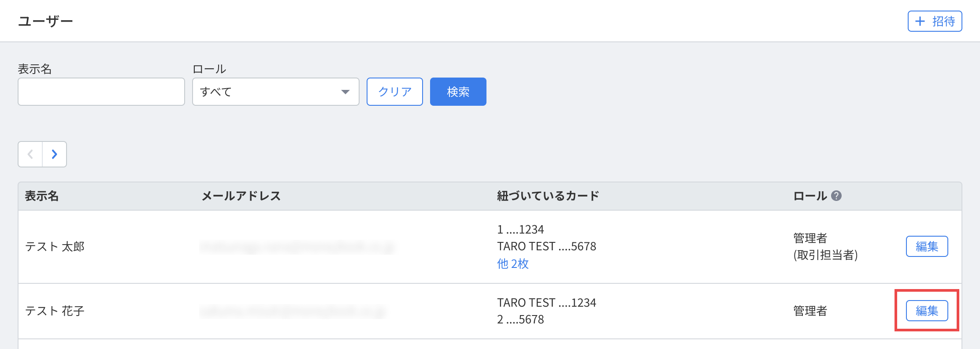Click the blue 検索 button
This screenshot has height=349, width=980.
[458, 92]
